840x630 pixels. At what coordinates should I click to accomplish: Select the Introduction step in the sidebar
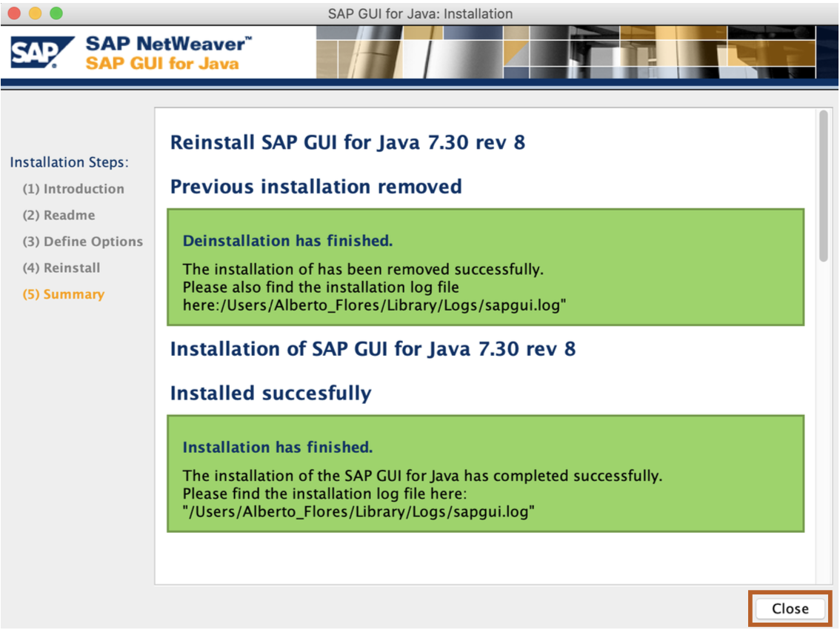coord(73,189)
